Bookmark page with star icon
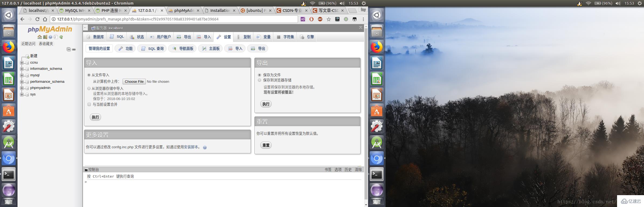 click(x=329, y=19)
